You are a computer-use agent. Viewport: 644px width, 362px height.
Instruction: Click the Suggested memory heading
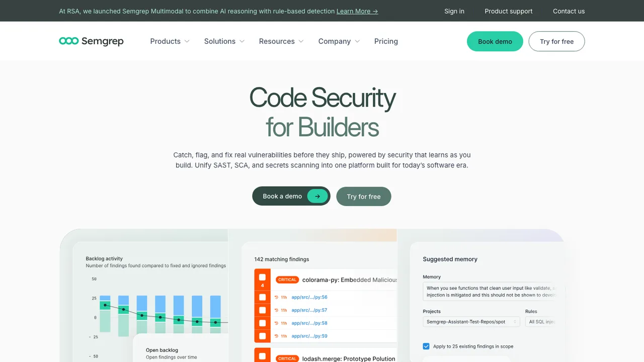(x=450, y=259)
